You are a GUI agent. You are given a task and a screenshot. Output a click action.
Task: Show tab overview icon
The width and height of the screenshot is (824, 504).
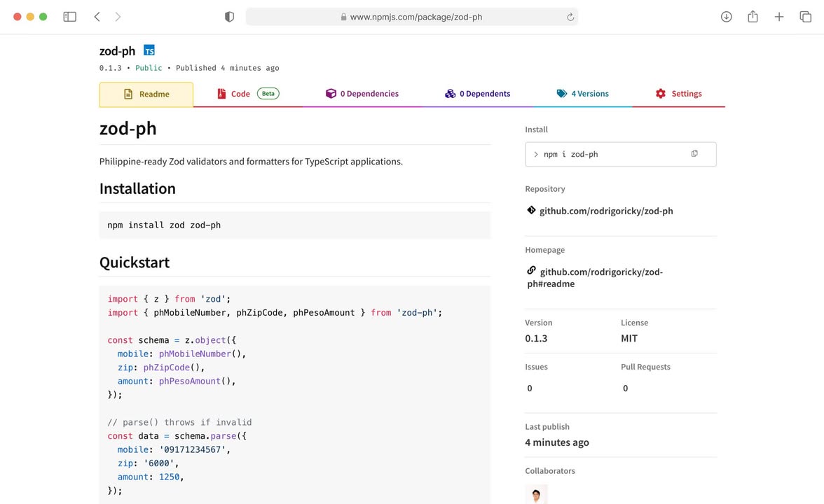coord(806,17)
